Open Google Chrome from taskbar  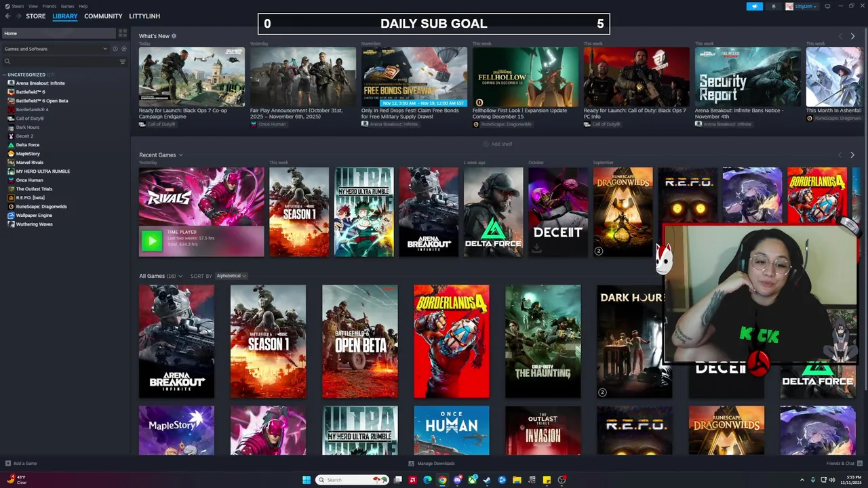[x=442, y=480]
